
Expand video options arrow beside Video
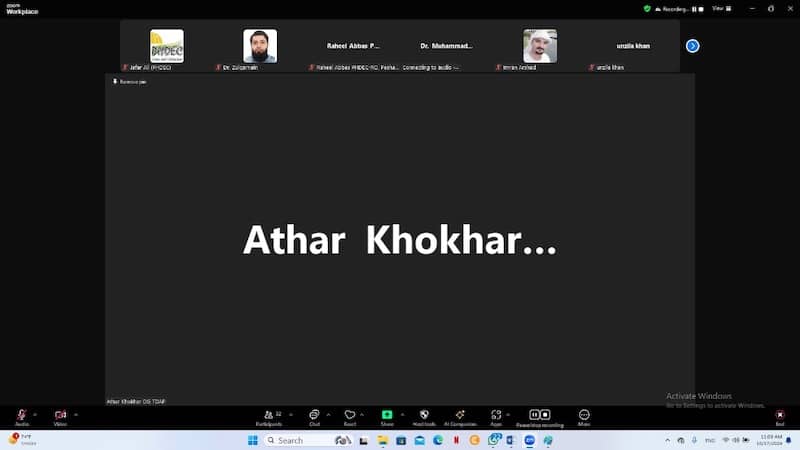coord(75,414)
